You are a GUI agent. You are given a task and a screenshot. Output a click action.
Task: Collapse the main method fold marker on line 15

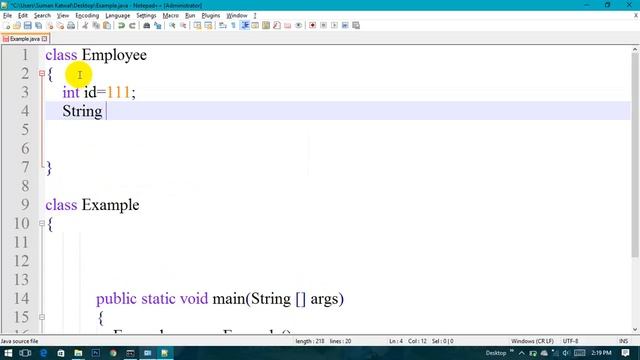tap(42, 317)
